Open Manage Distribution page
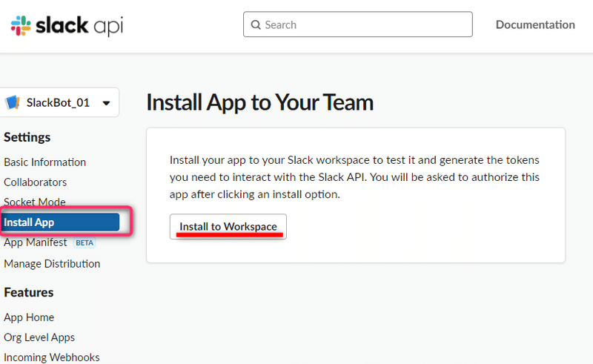The image size is (593, 364). [x=52, y=264]
